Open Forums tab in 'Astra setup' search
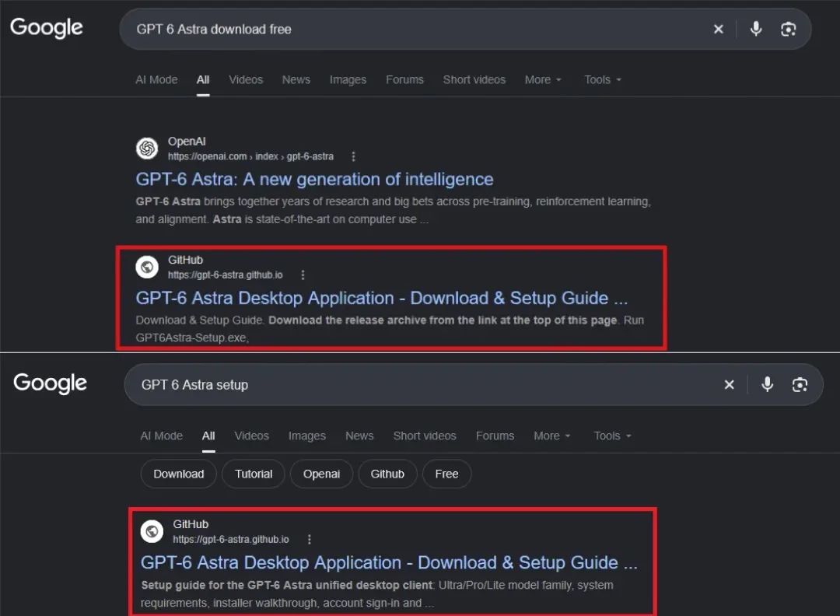840x616 pixels. (495, 436)
